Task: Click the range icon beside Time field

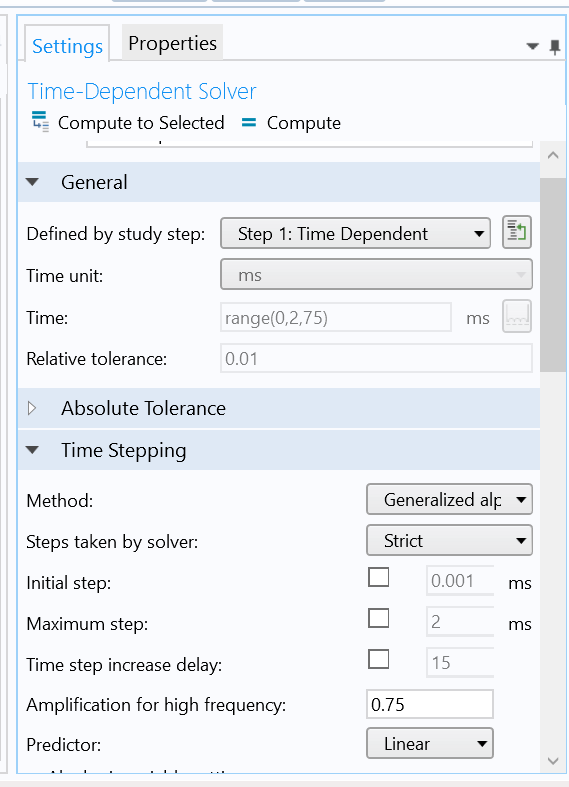Action: point(517,317)
